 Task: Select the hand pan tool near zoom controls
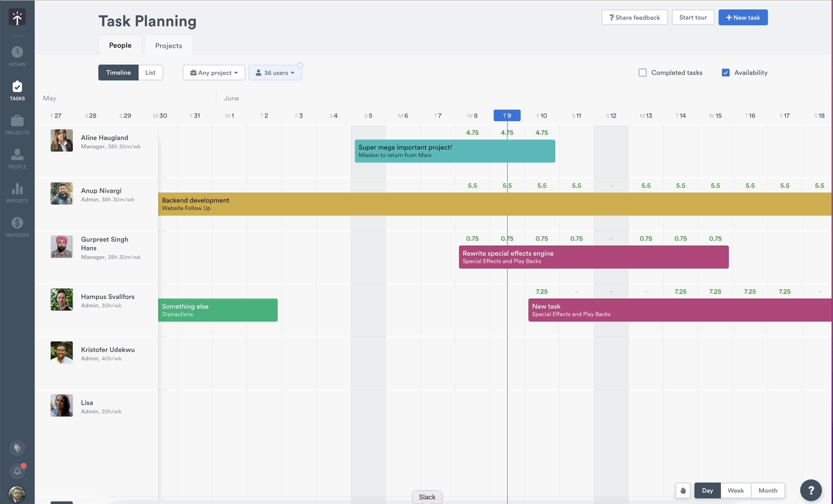tap(683, 490)
